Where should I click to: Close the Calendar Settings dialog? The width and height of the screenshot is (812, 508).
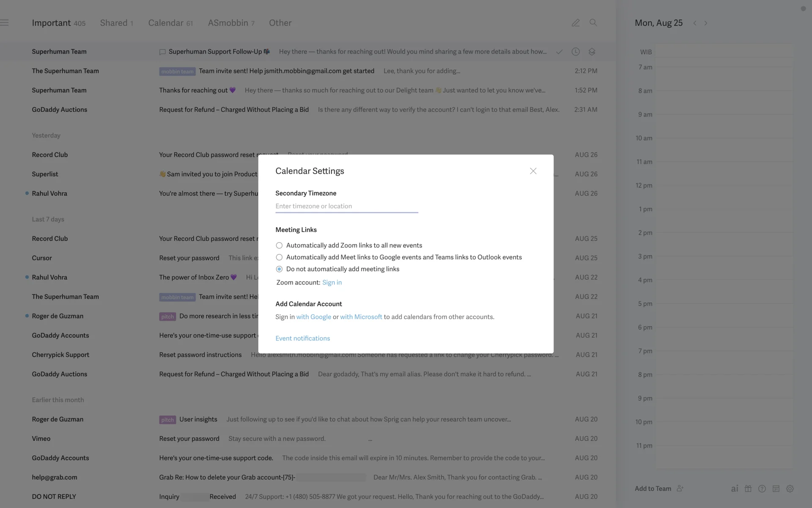(533, 171)
